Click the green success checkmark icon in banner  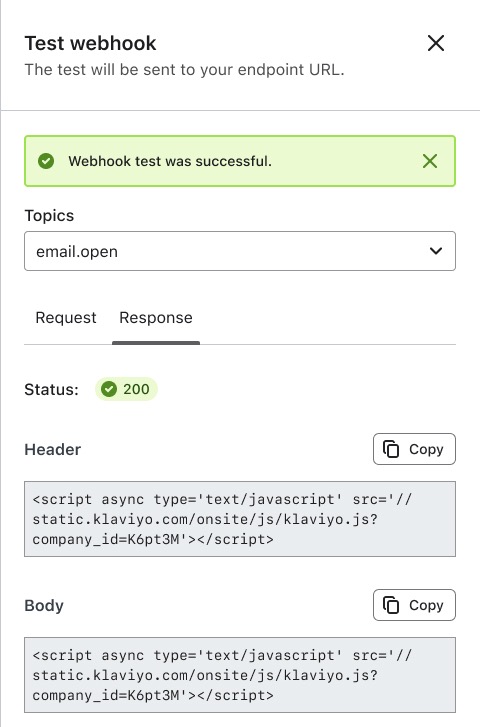click(x=46, y=161)
